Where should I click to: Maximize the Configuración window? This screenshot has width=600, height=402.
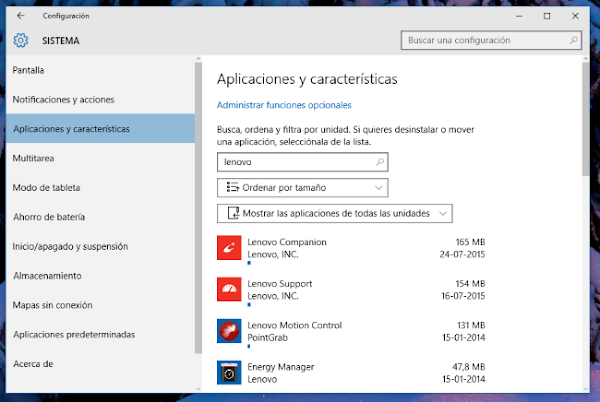tap(547, 16)
